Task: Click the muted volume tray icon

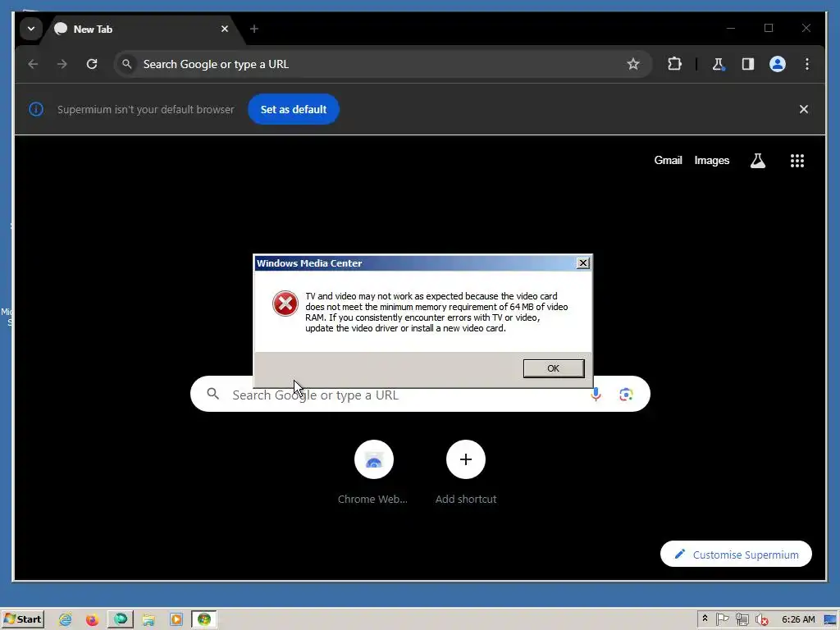Action: point(761,620)
